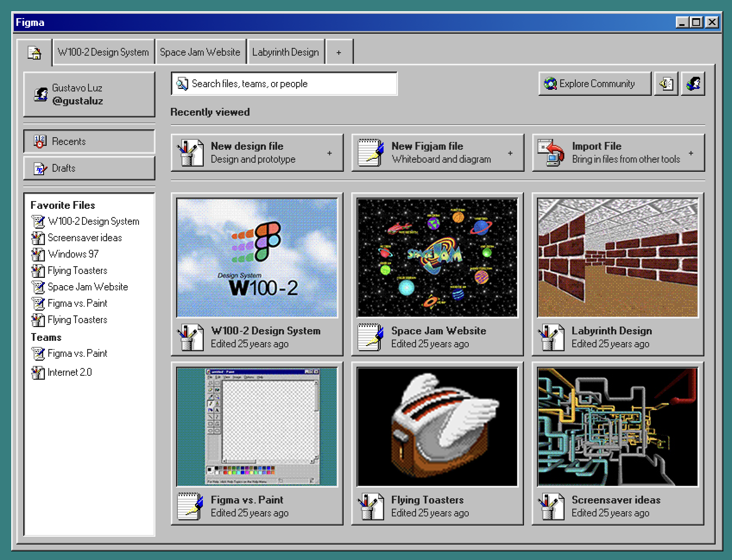732x560 pixels.
Task: Click icon next to favorite Screensaver ideas
Action: pos(38,238)
